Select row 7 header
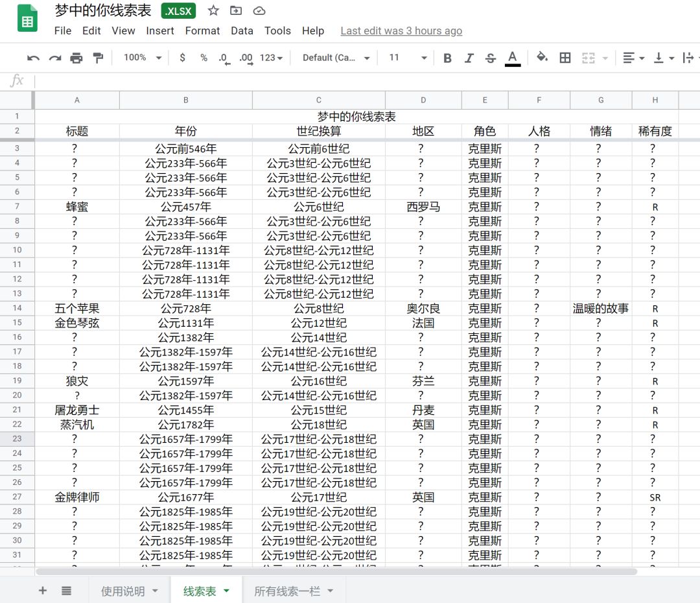The width and height of the screenshot is (700, 603). tap(17, 206)
